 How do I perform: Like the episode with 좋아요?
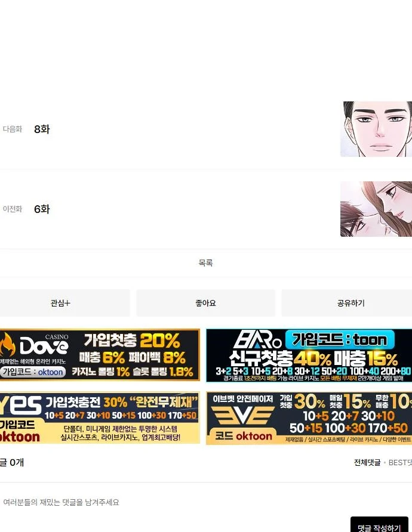[x=205, y=303]
